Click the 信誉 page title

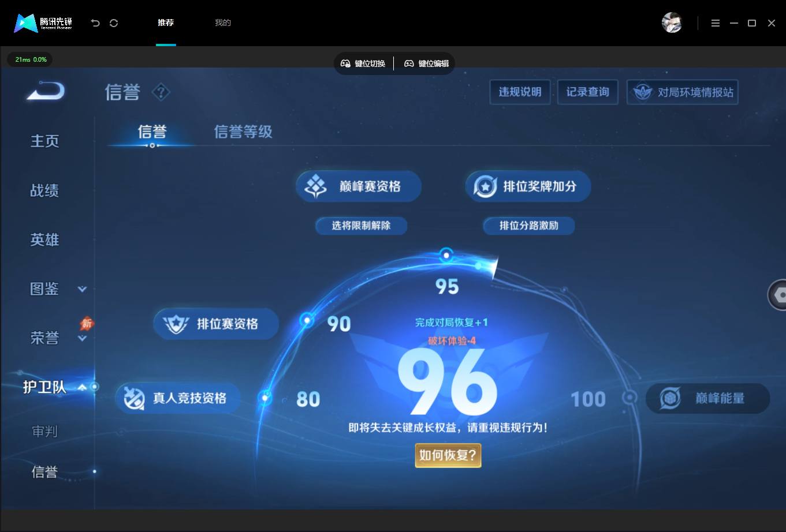pyautogui.click(x=122, y=92)
